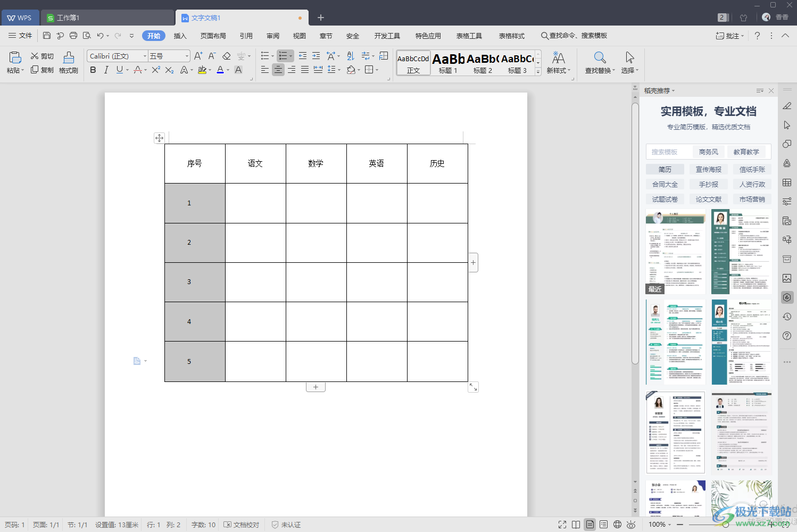Click the print icon in quick toolbar

(x=73, y=36)
